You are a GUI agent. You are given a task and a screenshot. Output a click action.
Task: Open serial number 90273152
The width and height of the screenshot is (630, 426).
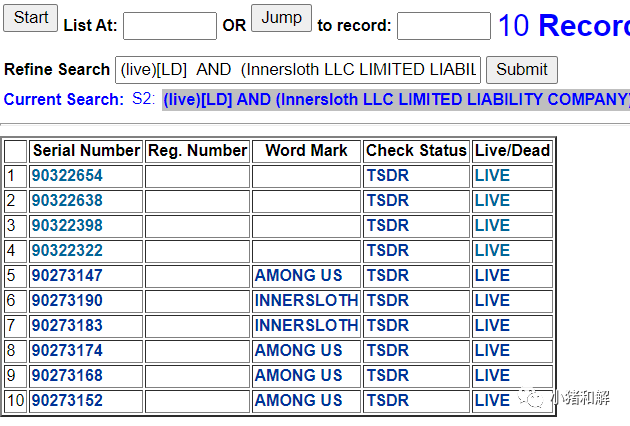pyautogui.click(x=67, y=400)
